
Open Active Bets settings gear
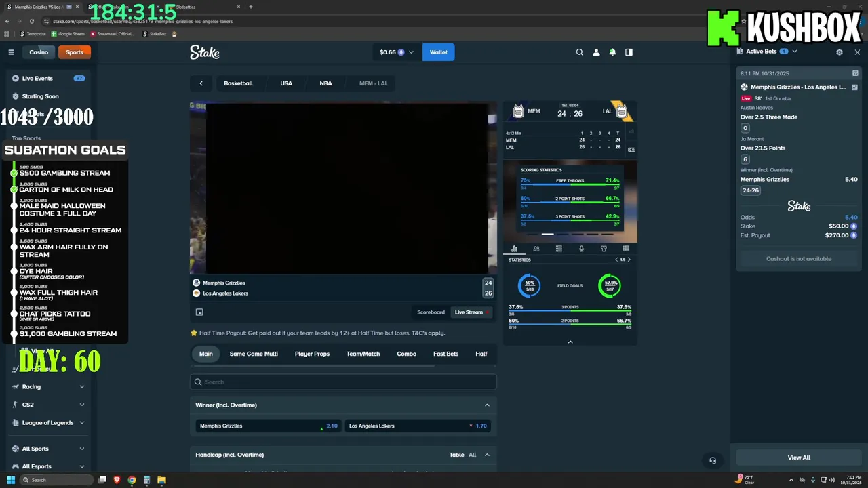[840, 52]
